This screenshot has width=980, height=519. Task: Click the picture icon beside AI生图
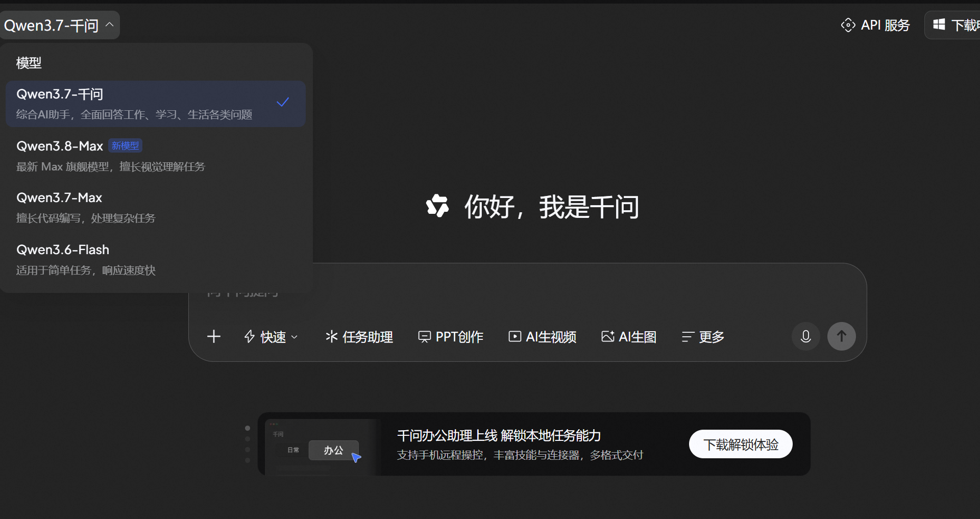(x=608, y=336)
